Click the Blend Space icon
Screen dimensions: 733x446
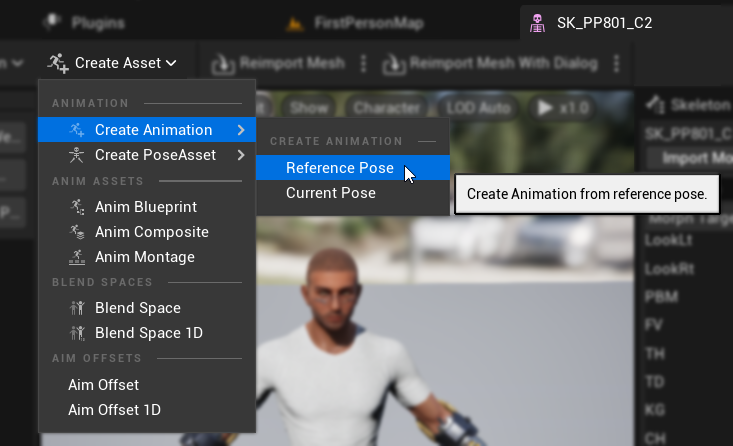point(77,308)
